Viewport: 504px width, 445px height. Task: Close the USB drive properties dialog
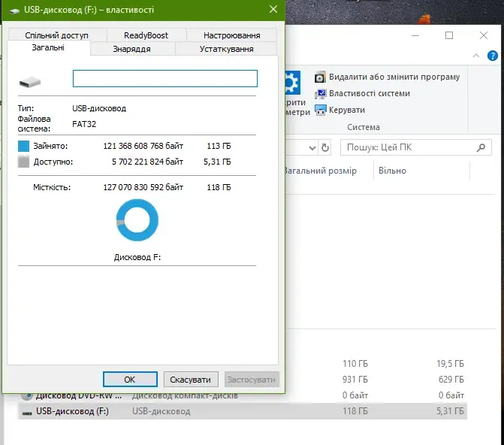pos(273,9)
